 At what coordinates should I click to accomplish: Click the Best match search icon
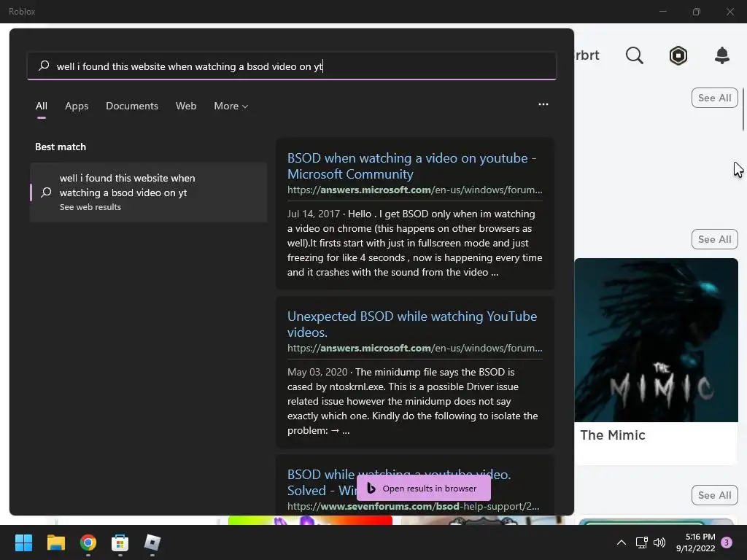click(46, 192)
